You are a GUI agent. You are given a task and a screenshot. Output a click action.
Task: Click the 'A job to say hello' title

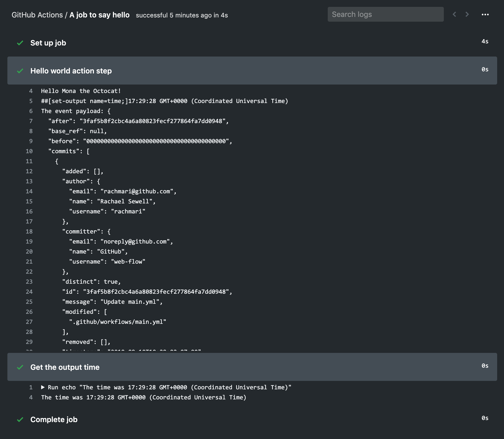click(99, 15)
